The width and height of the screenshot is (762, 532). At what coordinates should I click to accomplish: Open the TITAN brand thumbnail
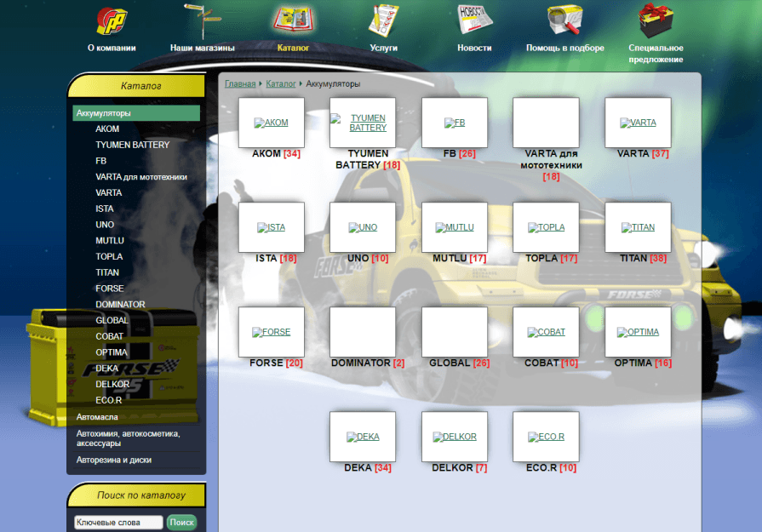click(x=638, y=227)
